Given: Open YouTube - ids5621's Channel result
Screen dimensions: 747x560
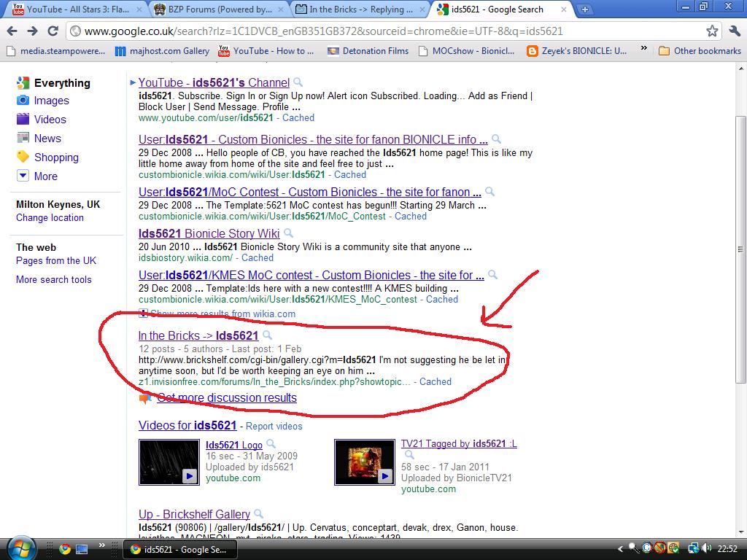Looking at the screenshot, I should pyautogui.click(x=214, y=82).
